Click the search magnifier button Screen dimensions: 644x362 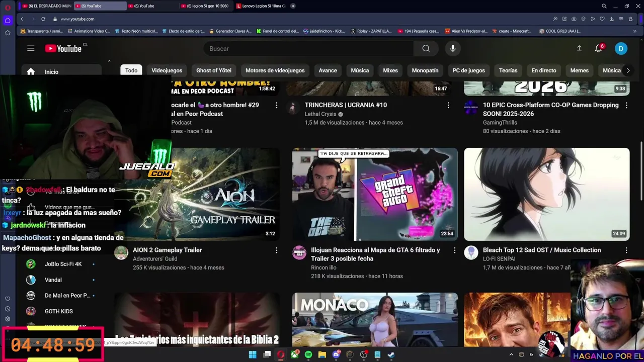(426, 48)
